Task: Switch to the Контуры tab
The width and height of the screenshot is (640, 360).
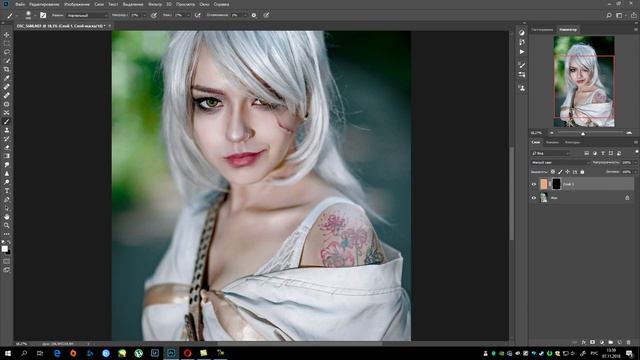Action: 573,142
